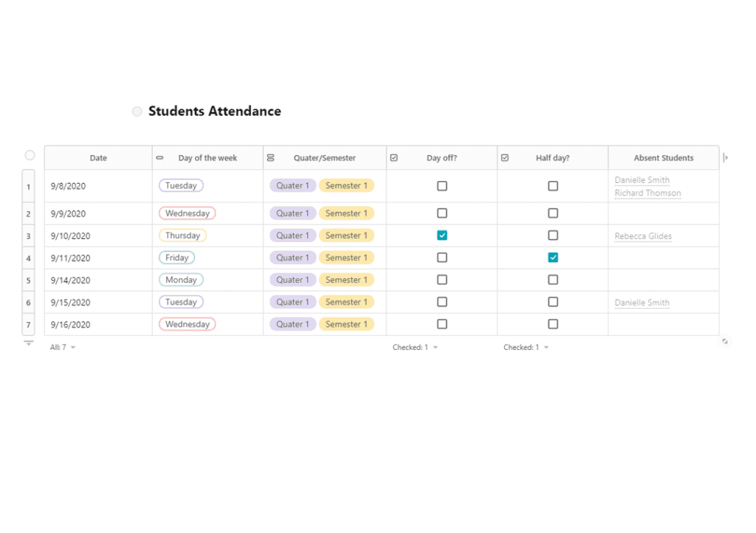Open Richard Thomson absent student link
The height and width of the screenshot is (533, 756).
[x=647, y=193]
